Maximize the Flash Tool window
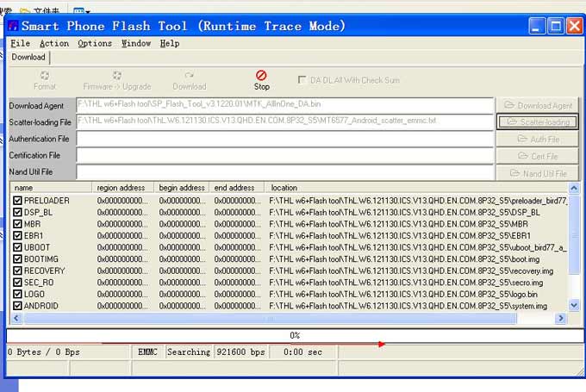586x392 pixels. click(556, 26)
